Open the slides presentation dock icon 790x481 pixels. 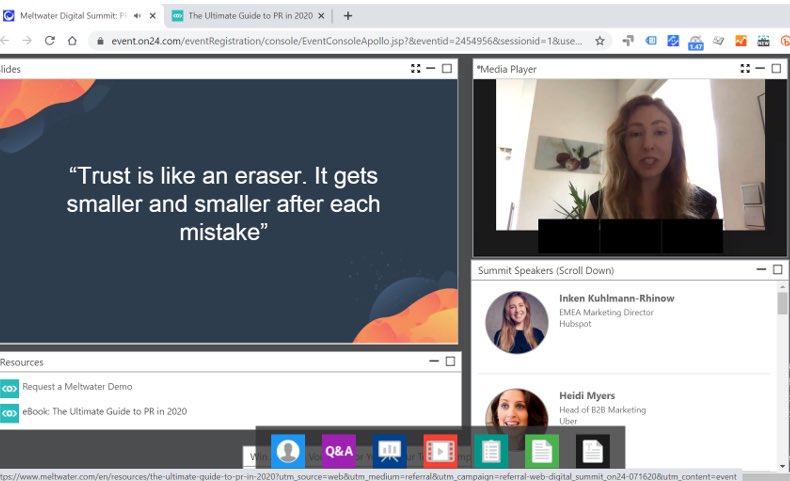click(x=389, y=451)
